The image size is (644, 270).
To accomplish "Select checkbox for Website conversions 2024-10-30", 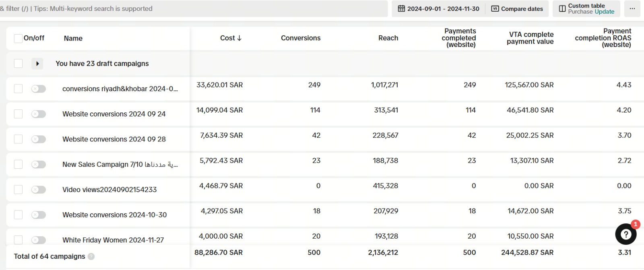I will point(18,215).
